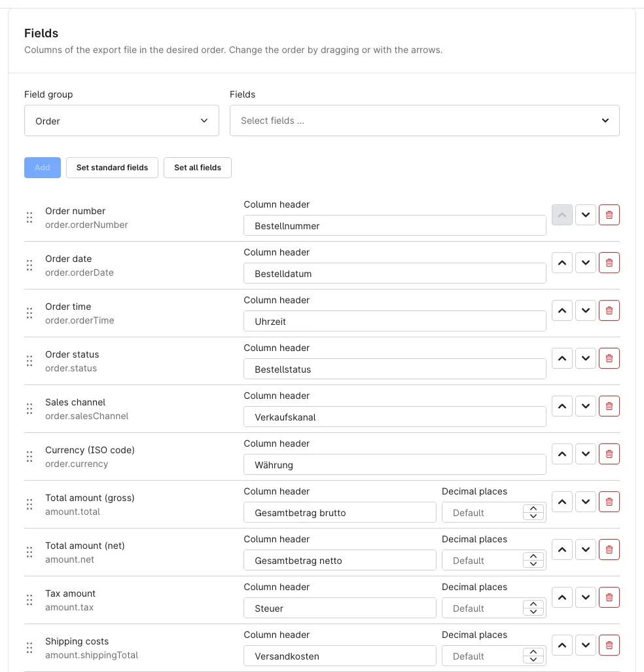644x672 pixels.
Task: Move Tax amount field up
Action: click(562, 597)
